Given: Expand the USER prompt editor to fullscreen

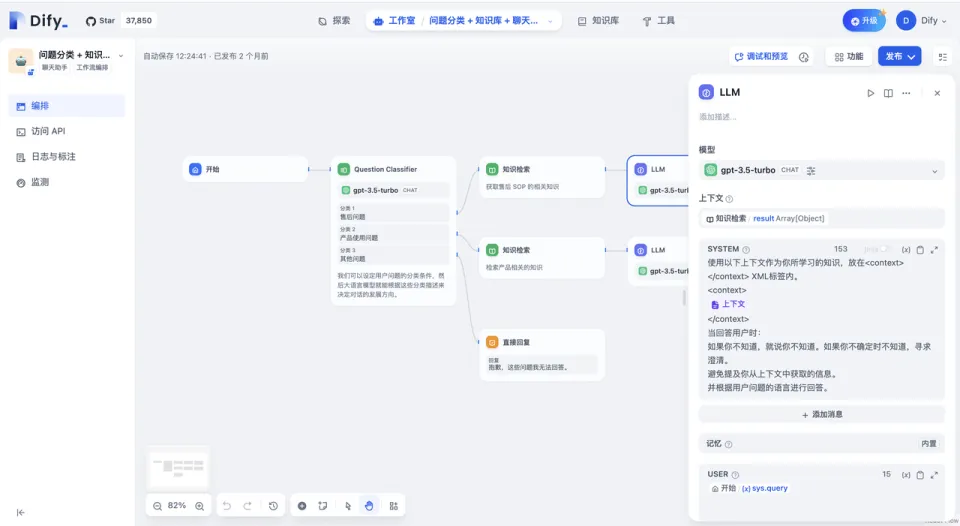Looking at the screenshot, I should tap(934, 474).
